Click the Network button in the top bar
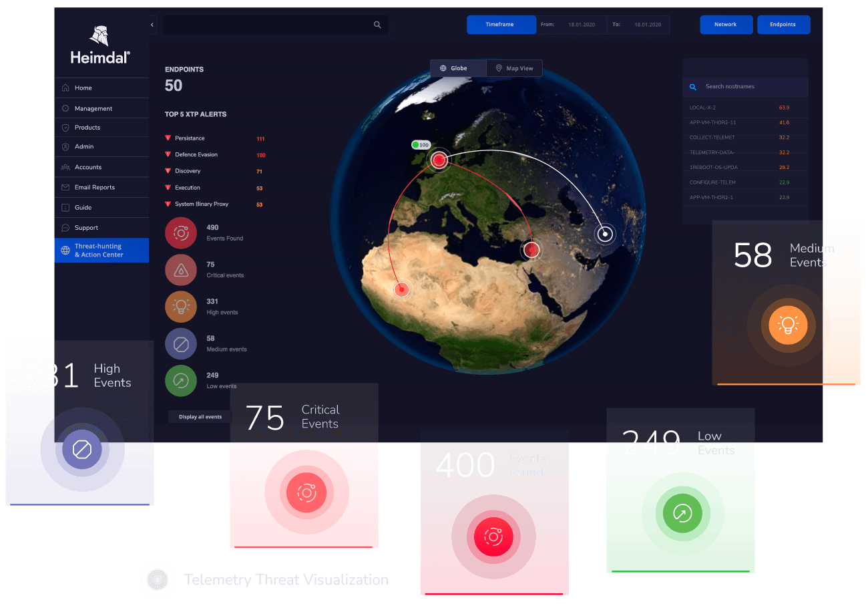Viewport: 868px width, 606px height. coord(726,24)
